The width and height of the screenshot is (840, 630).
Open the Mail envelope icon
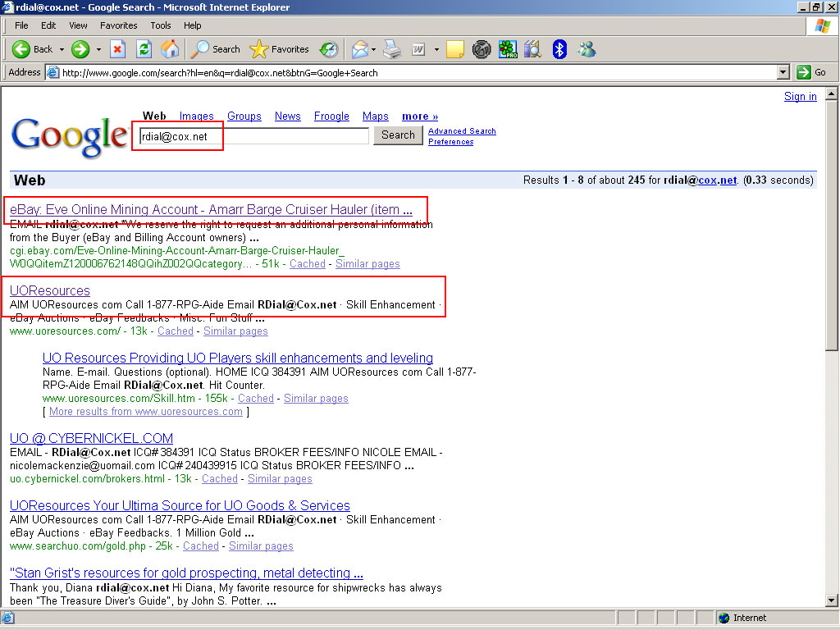[x=360, y=49]
